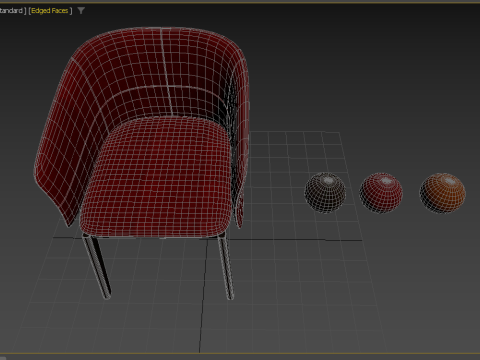Select the chair's front left leg
The width and height of the screenshot is (480, 360).
(97, 267)
